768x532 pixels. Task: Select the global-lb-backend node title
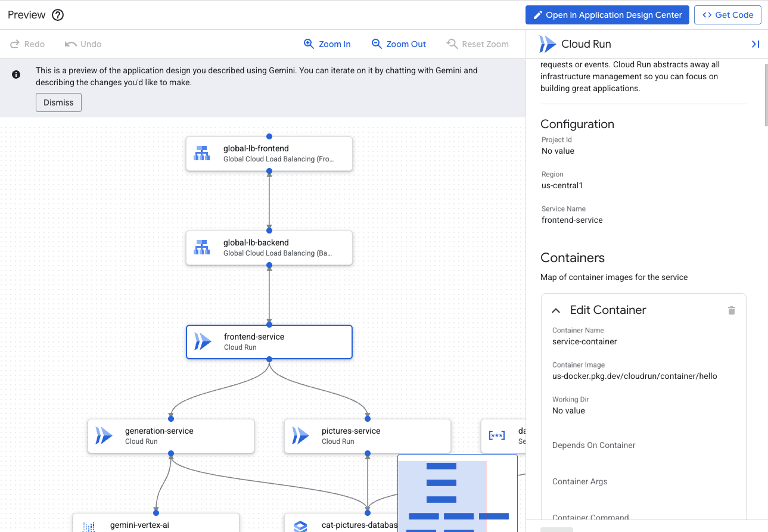click(256, 242)
